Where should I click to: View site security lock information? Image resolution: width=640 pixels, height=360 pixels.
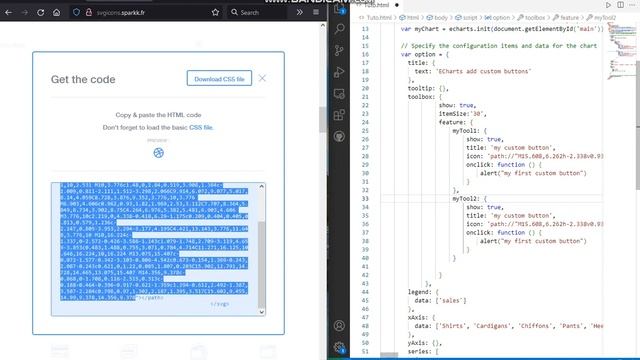(89, 13)
